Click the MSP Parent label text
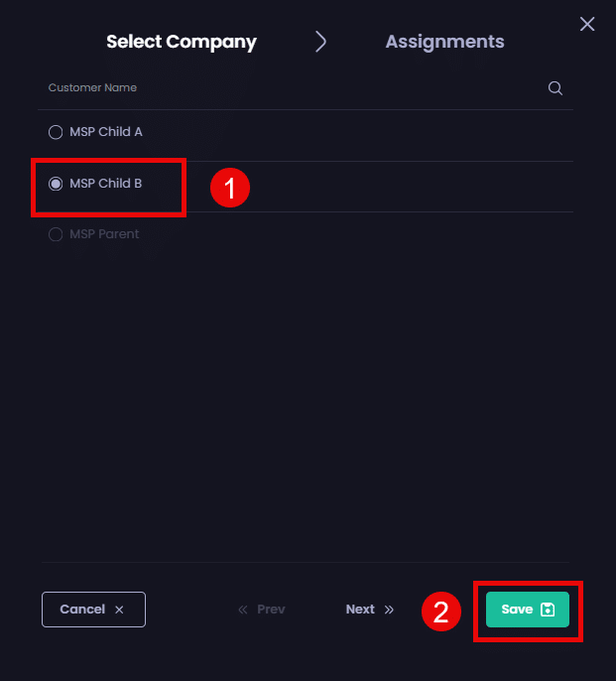Image resolution: width=616 pixels, height=681 pixels. tap(104, 235)
